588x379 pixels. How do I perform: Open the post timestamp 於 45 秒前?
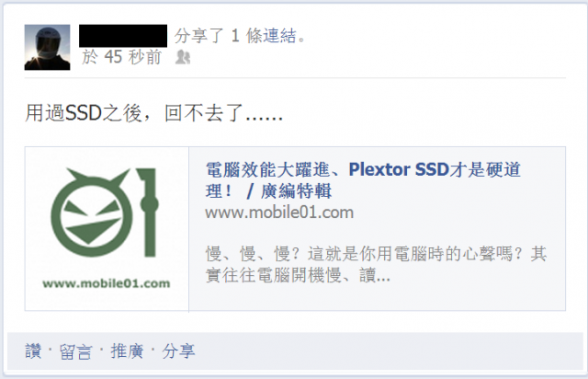pos(121,57)
